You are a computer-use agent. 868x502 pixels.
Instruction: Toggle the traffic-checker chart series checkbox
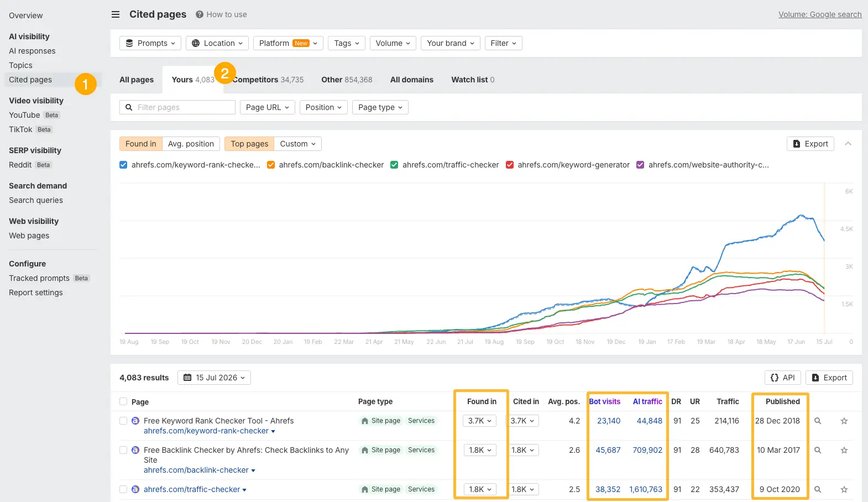pyautogui.click(x=394, y=165)
